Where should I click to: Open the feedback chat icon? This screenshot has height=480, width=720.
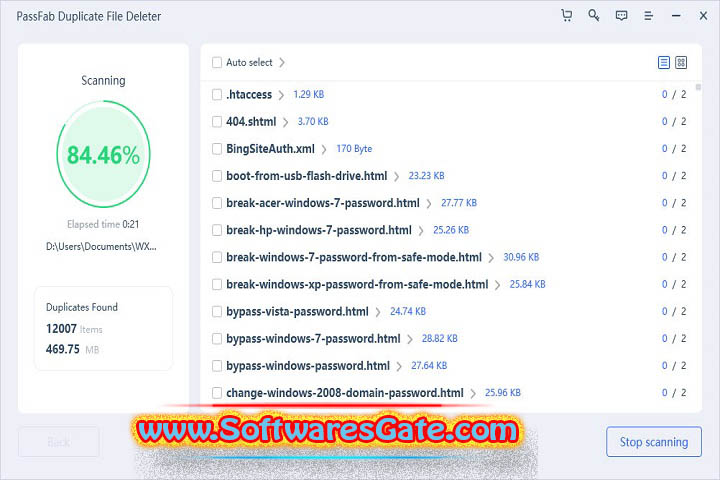point(621,16)
